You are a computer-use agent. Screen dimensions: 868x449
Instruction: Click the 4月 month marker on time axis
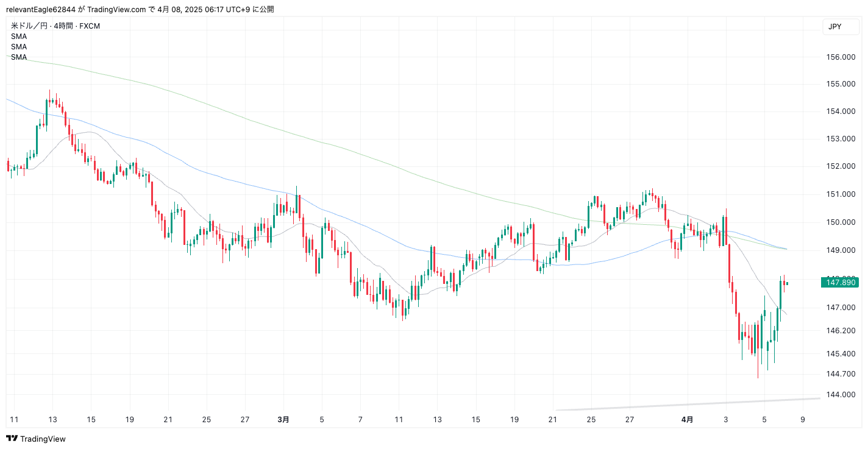pyautogui.click(x=688, y=420)
